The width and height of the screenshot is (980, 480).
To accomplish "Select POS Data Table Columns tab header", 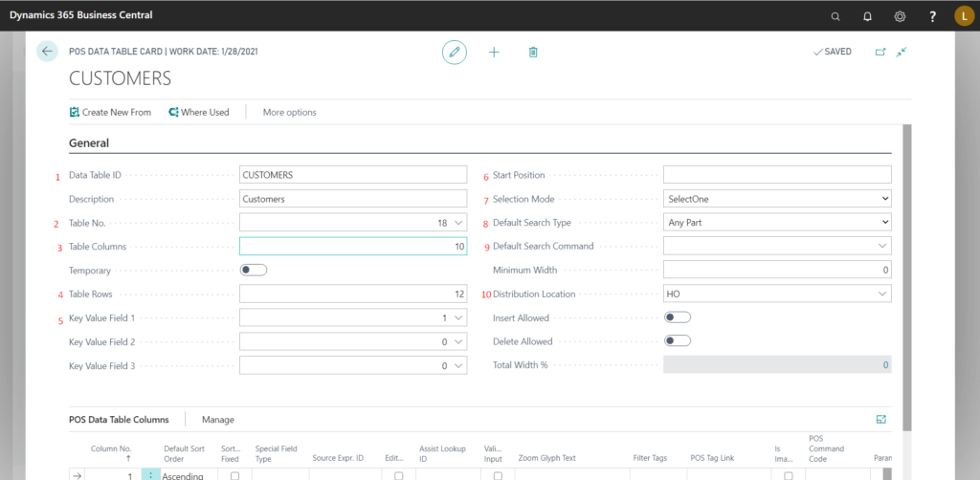I will click(119, 420).
